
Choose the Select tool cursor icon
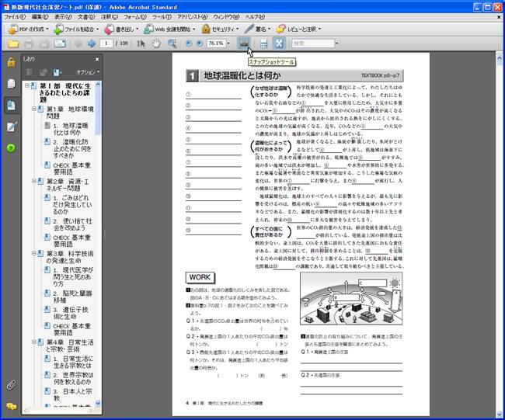click(141, 43)
